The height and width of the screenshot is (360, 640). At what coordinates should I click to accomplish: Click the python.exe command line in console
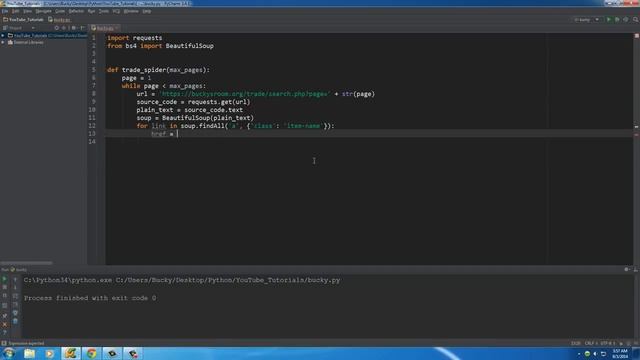coord(182,280)
